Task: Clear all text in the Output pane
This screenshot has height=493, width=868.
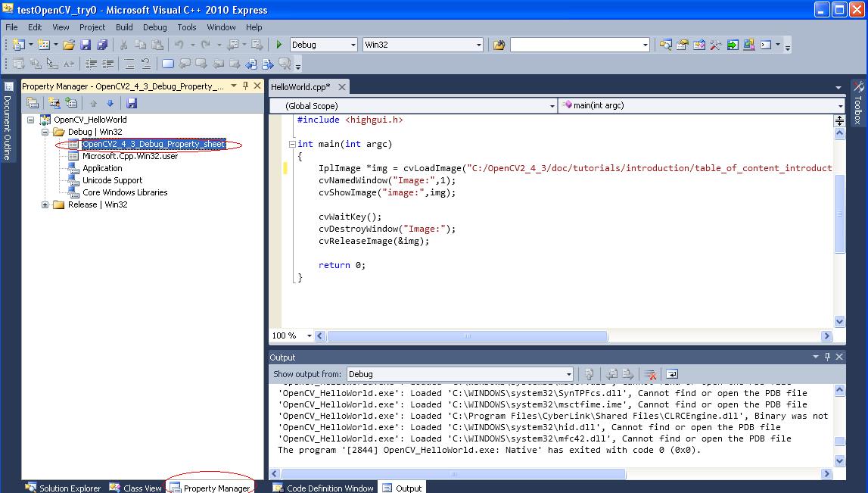Action: click(651, 374)
